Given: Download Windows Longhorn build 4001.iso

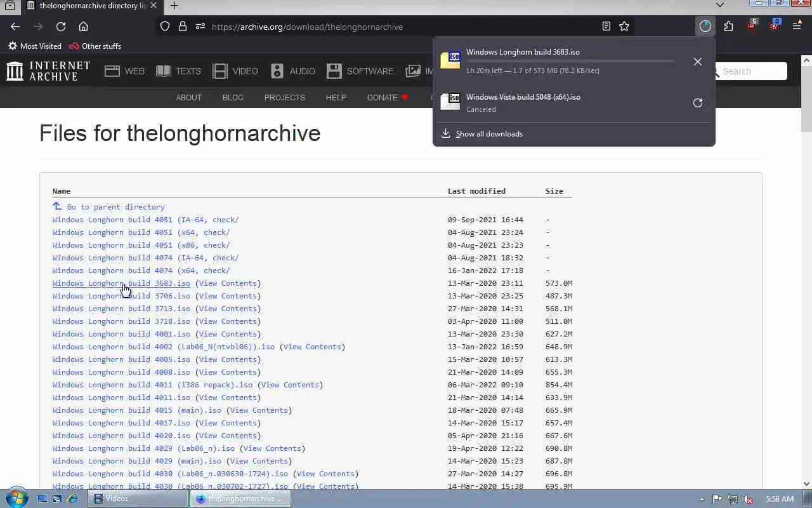Looking at the screenshot, I should coord(121,334).
